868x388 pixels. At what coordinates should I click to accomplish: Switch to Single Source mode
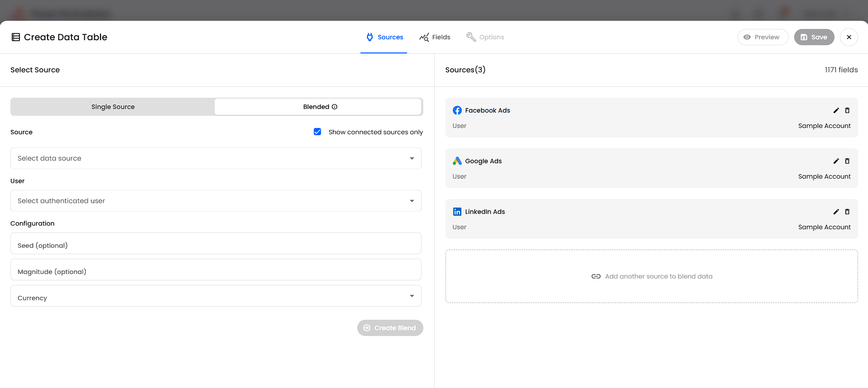pos(113,107)
